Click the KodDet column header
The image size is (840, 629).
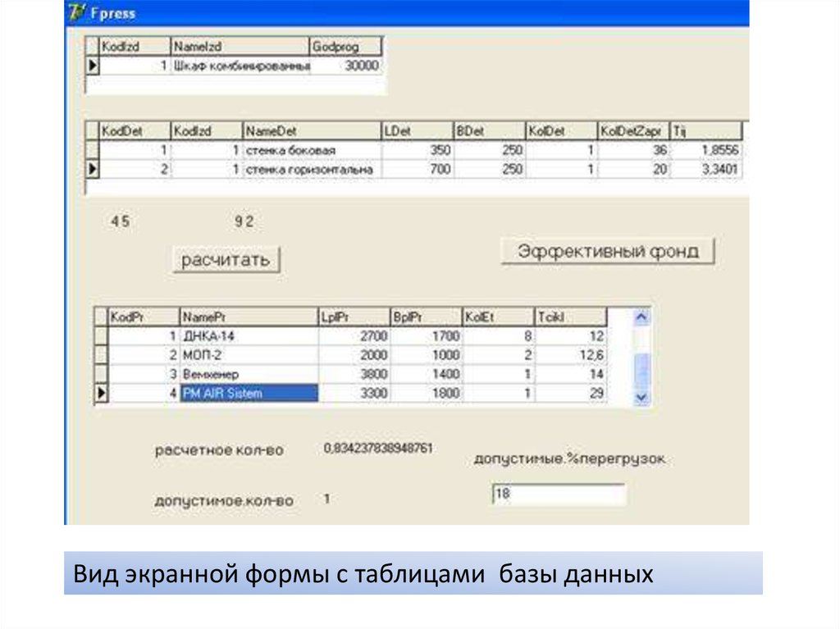tap(135, 131)
